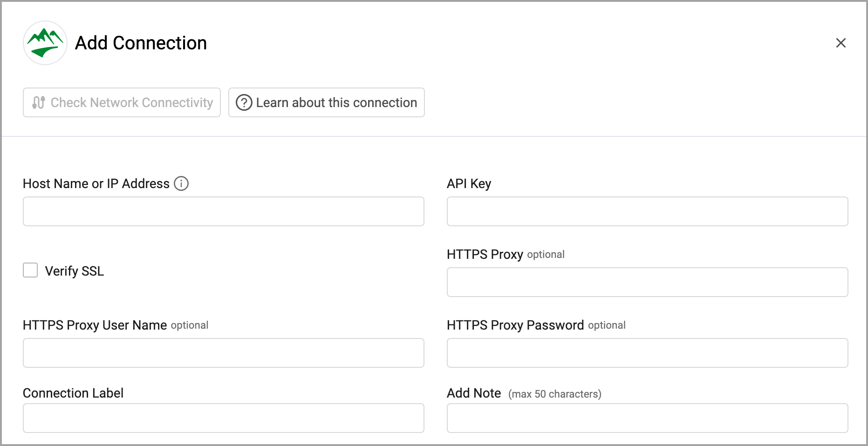Close the Add Connection dialog
Screen dimensions: 868x446
(x=841, y=43)
